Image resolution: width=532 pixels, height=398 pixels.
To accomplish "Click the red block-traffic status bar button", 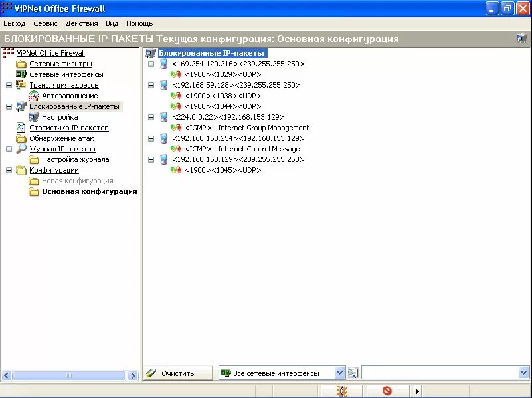I will pos(387,391).
